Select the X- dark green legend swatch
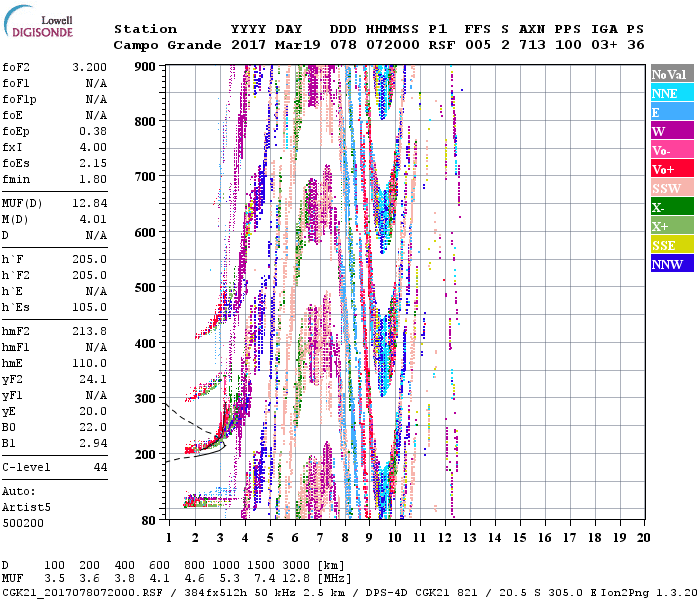The width and height of the screenshot is (700, 600). (672, 207)
